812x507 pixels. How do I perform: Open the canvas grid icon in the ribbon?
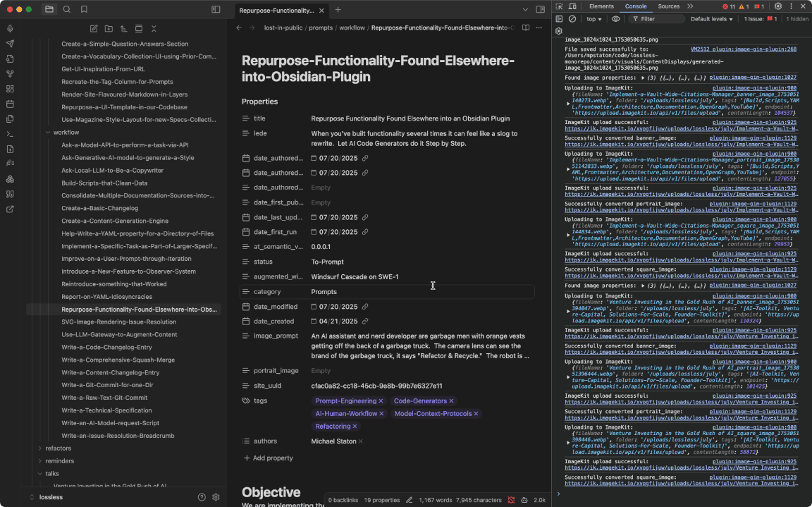pyautogui.click(x=10, y=89)
